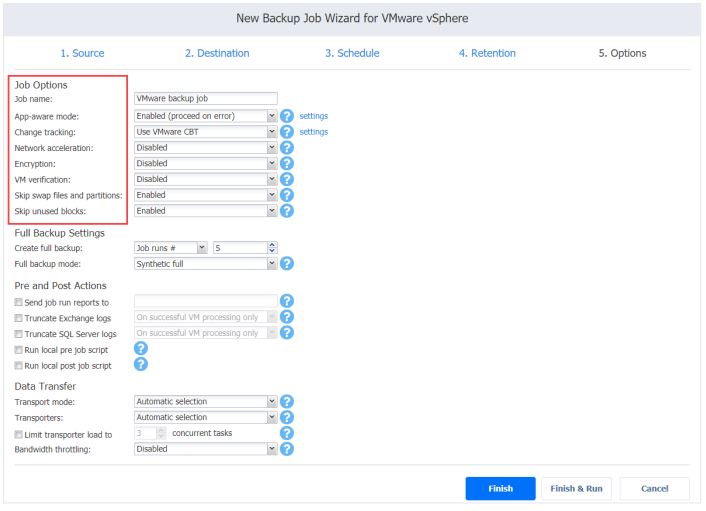Click the Finish & Run button

tap(576, 488)
